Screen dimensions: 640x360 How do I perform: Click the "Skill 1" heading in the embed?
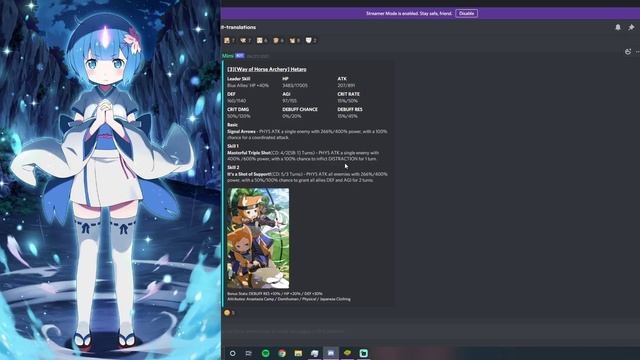(x=233, y=146)
